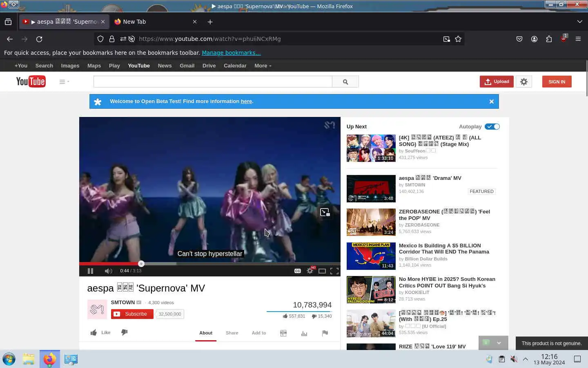Close the aespa Supernova browser tab
Viewport: 588px width, 368px height.
coord(103,22)
